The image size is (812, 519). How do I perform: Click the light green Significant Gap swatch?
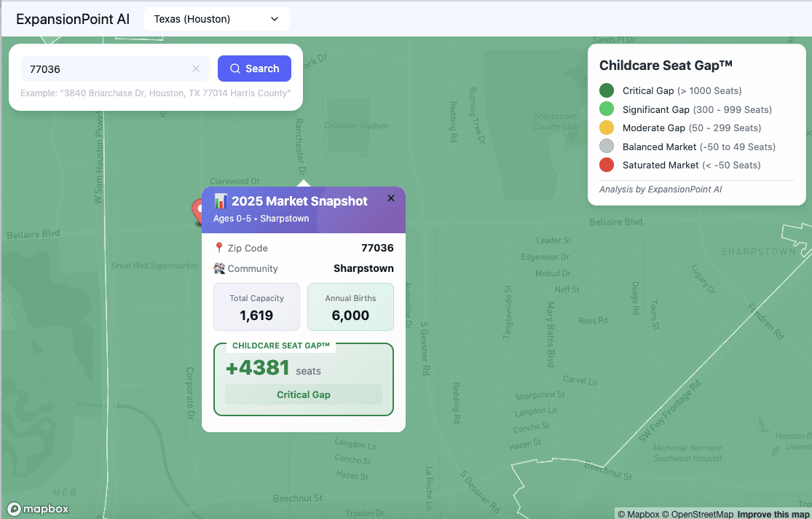point(607,109)
